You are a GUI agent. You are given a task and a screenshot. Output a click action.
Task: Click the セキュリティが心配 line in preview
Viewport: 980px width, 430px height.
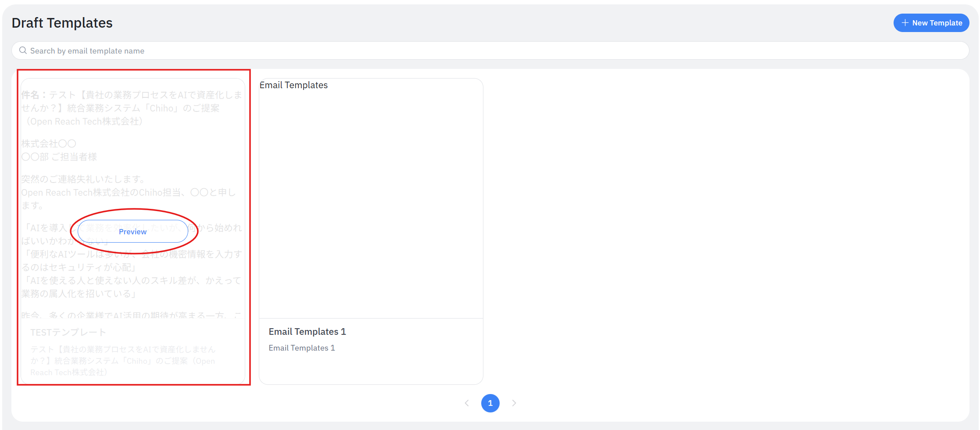[x=79, y=267]
